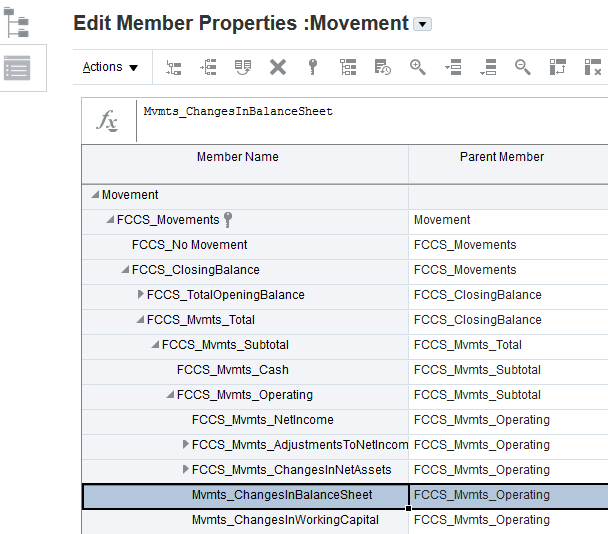This screenshot has height=534, width=608.
Task: Open the grid list view in sidebar
Action: coord(17,68)
